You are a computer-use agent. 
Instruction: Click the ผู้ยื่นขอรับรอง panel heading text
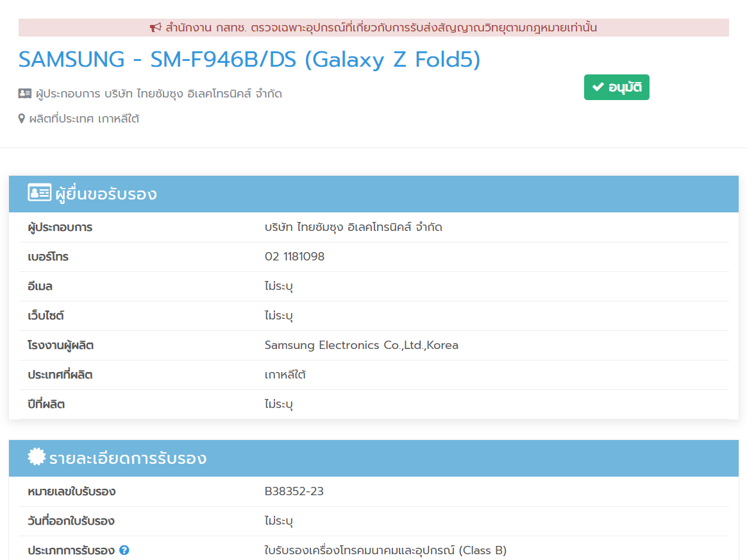point(106,194)
